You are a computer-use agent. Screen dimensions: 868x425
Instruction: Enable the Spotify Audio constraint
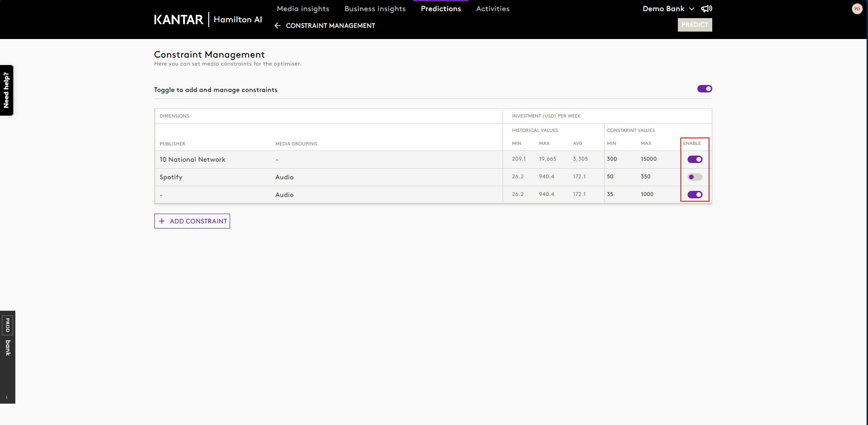click(x=695, y=177)
